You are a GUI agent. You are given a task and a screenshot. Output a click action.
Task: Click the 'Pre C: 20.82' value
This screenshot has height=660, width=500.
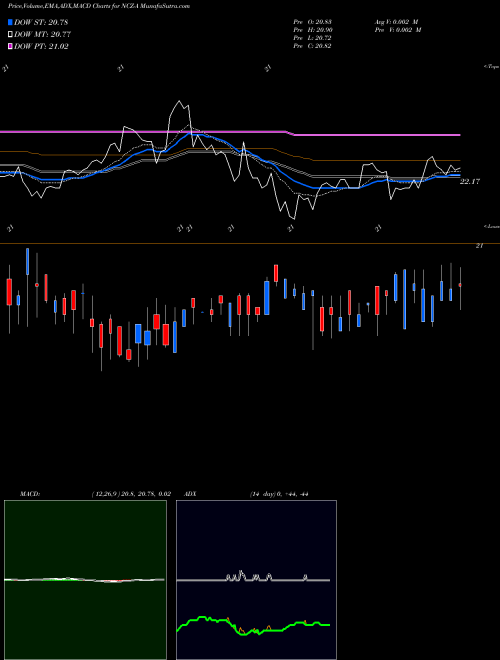(x=312, y=46)
